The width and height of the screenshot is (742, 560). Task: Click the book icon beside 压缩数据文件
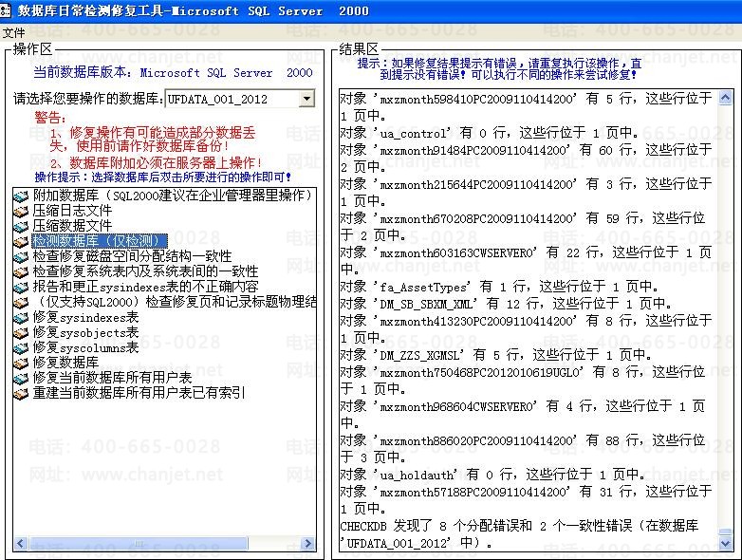(21, 226)
